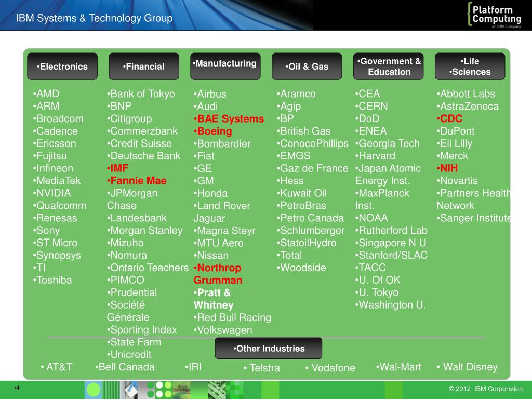Click the Schlumberger entry

point(311,230)
